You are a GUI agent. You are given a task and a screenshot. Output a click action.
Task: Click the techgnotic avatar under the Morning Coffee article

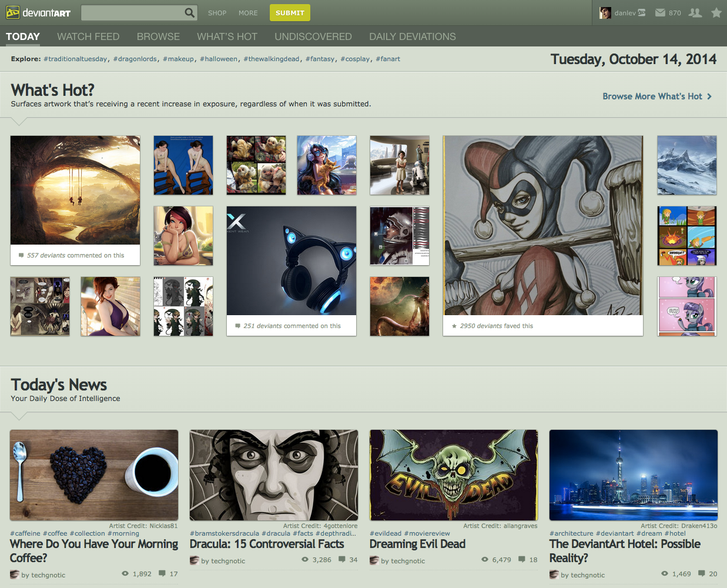click(x=15, y=574)
